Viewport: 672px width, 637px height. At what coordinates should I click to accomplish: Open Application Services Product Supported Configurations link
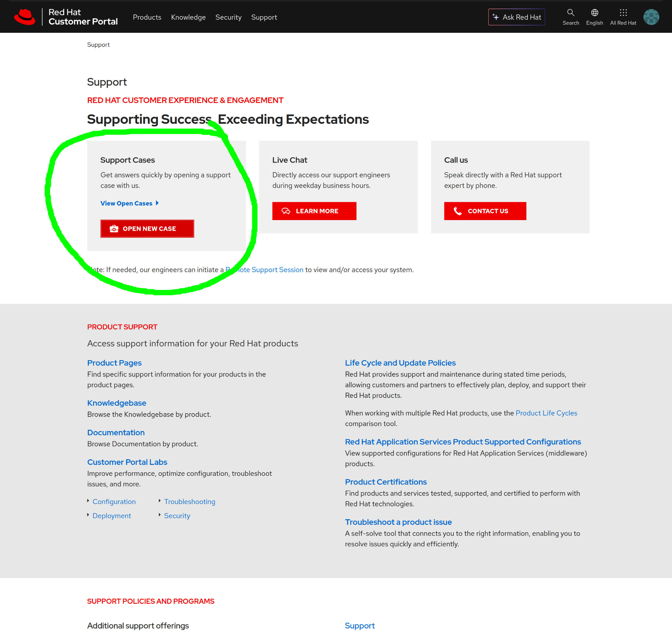[x=463, y=442]
